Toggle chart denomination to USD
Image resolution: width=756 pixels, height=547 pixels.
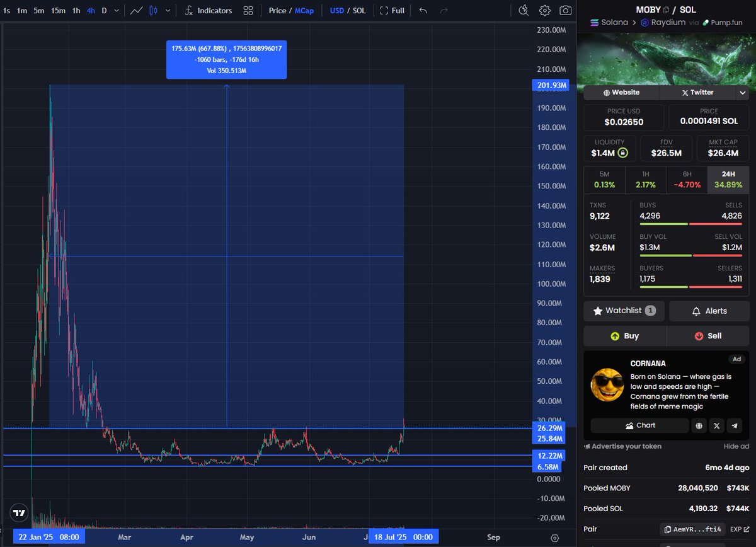tap(337, 11)
